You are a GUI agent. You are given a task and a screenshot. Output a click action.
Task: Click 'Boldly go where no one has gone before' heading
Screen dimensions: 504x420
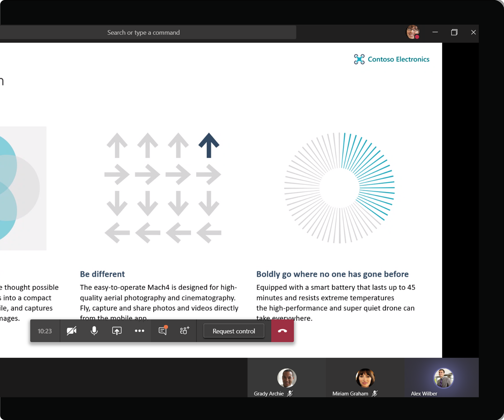332,274
